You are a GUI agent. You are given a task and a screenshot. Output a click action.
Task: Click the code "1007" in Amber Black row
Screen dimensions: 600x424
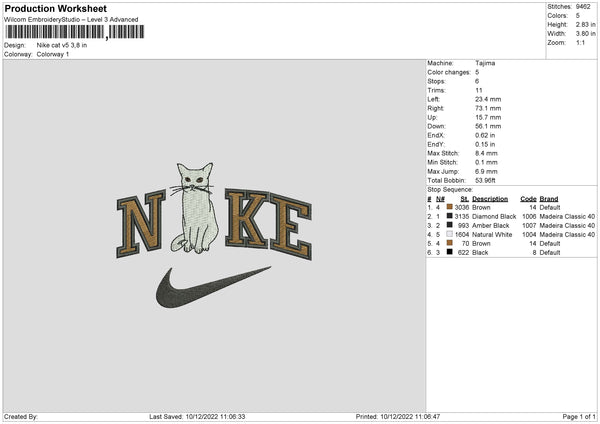[x=529, y=225]
